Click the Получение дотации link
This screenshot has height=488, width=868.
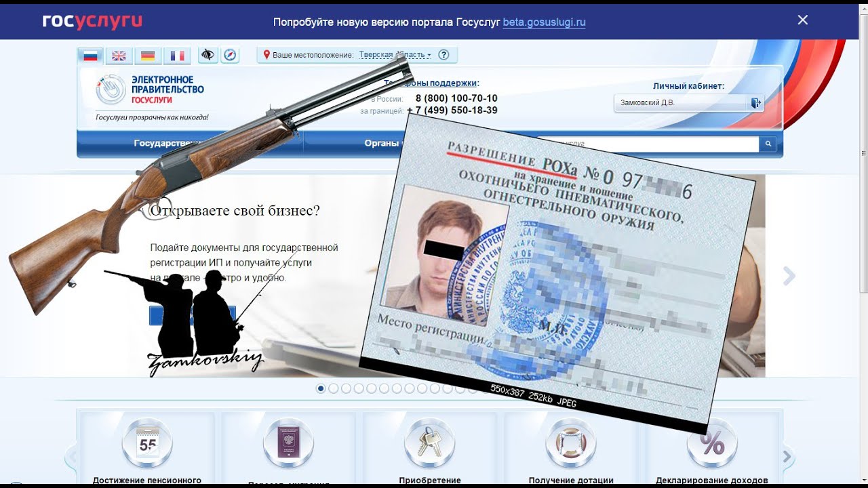point(571,481)
